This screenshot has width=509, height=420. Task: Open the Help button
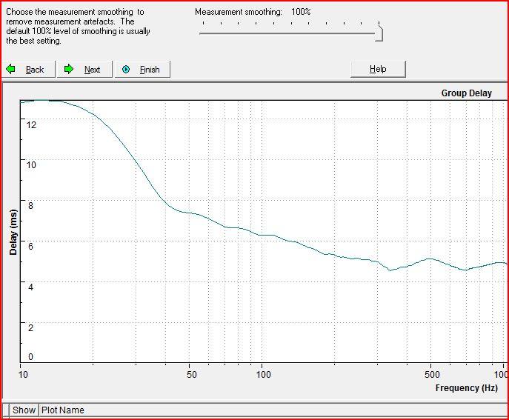pyautogui.click(x=378, y=69)
